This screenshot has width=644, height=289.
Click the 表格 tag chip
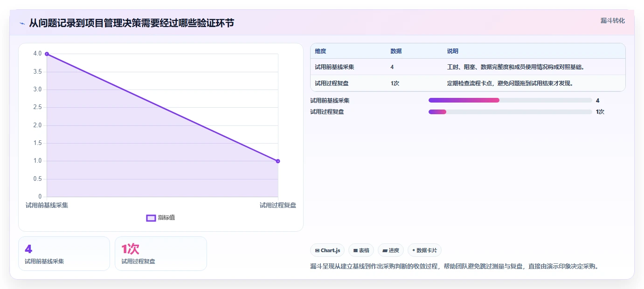[361, 250]
